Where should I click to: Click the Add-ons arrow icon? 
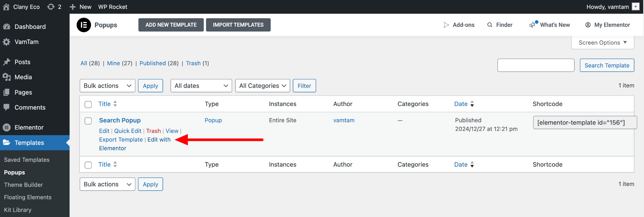(x=446, y=25)
